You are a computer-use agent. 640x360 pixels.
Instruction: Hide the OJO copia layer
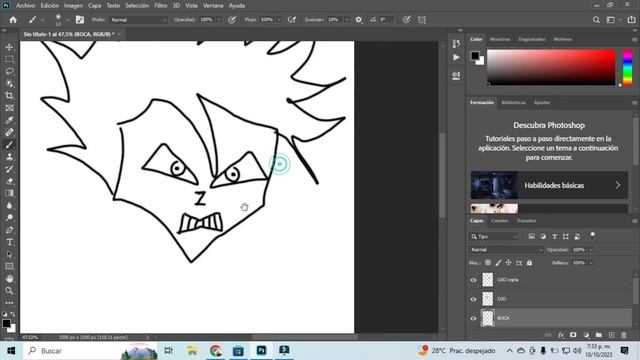[x=473, y=280]
